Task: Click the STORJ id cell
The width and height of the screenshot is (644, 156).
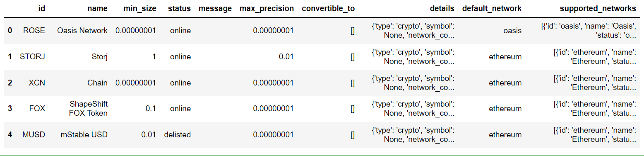Action: coord(33,56)
